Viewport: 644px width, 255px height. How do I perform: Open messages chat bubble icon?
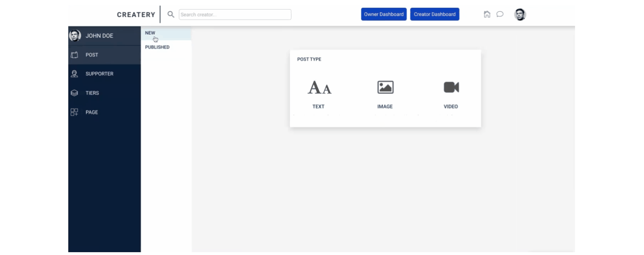pyautogui.click(x=500, y=14)
